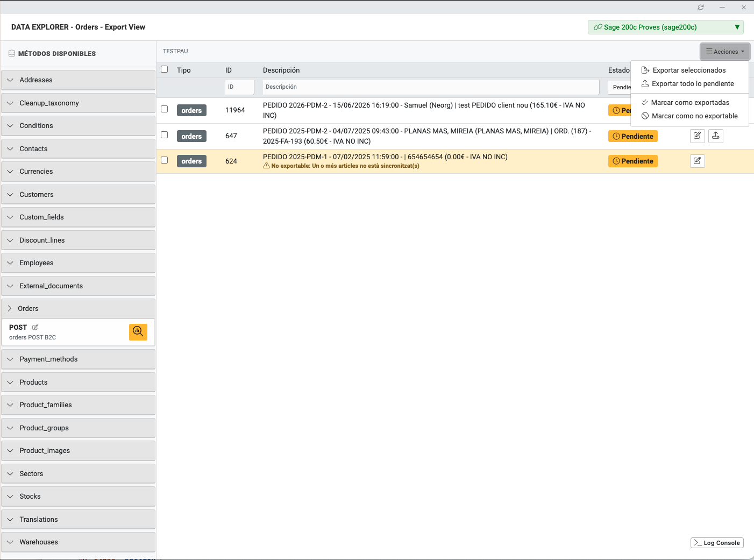Click the refresh icon in the title bar

pos(701,8)
